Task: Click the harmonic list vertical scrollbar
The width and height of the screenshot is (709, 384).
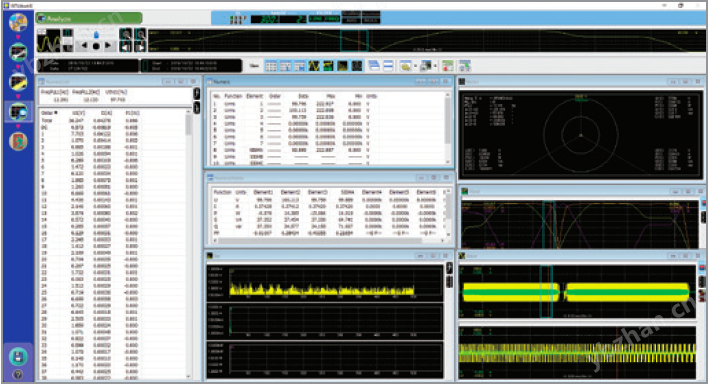Action: 189,244
